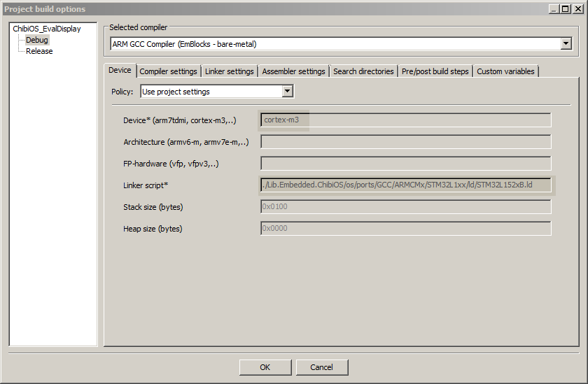Click the 'Heap size (bytes)' label
This screenshot has height=384, width=588.
coord(153,229)
